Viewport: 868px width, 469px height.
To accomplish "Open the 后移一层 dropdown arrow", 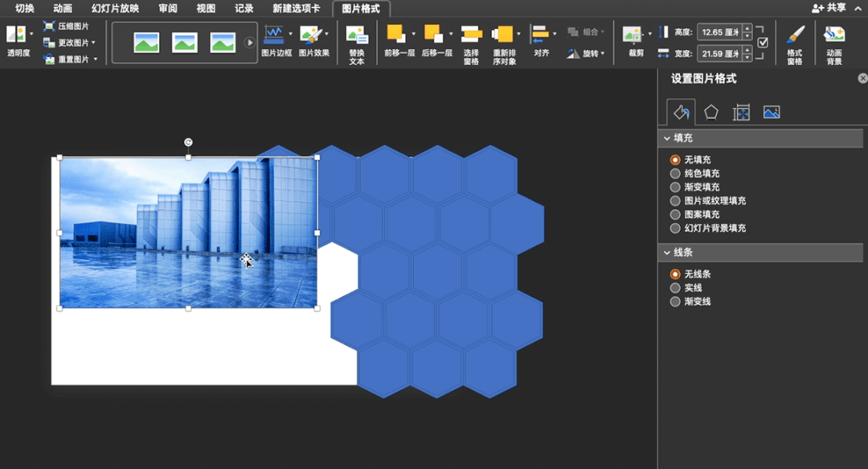I will 451,34.
